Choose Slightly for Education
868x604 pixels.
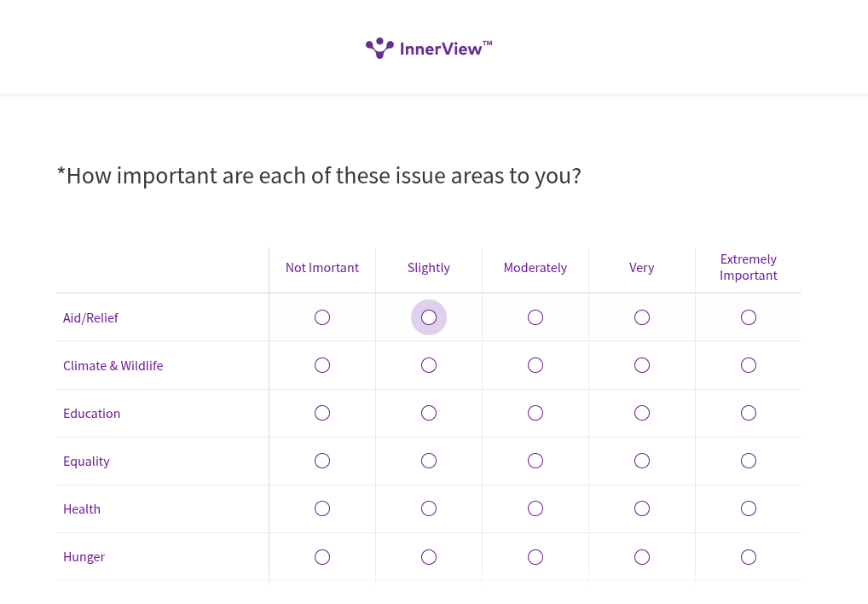coord(429,413)
